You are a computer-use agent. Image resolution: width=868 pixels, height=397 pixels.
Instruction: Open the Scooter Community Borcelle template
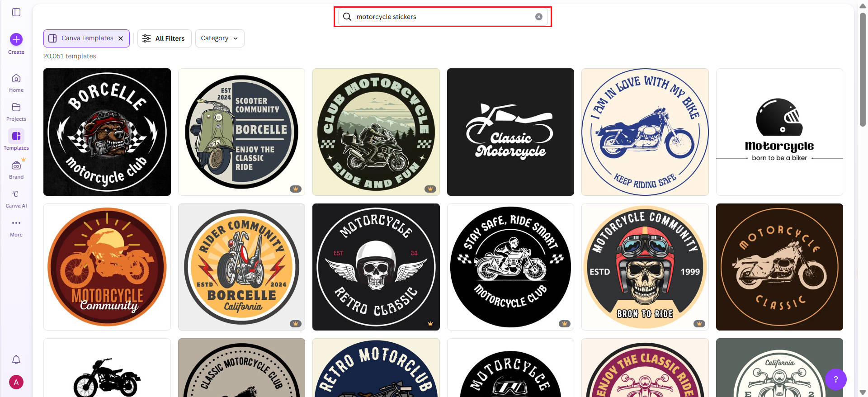(x=241, y=132)
